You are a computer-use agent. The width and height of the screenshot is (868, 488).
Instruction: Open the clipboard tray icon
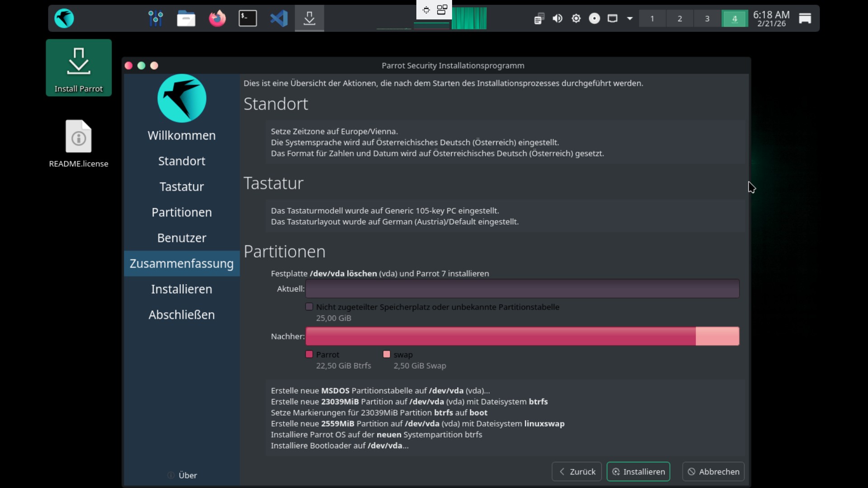point(538,19)
